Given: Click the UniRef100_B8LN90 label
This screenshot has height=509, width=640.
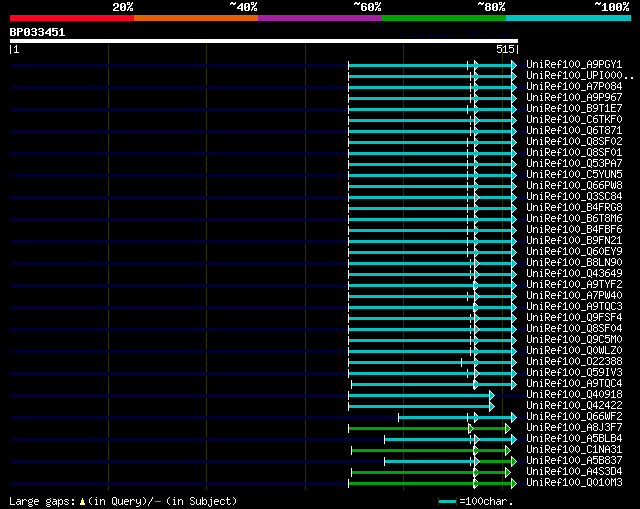Looking at the screenshot, I should pos(574,263).
